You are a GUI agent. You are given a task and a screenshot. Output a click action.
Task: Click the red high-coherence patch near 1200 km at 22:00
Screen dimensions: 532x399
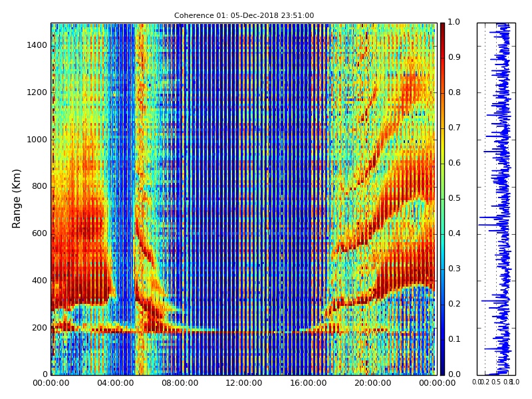click(x=412, y=89)
